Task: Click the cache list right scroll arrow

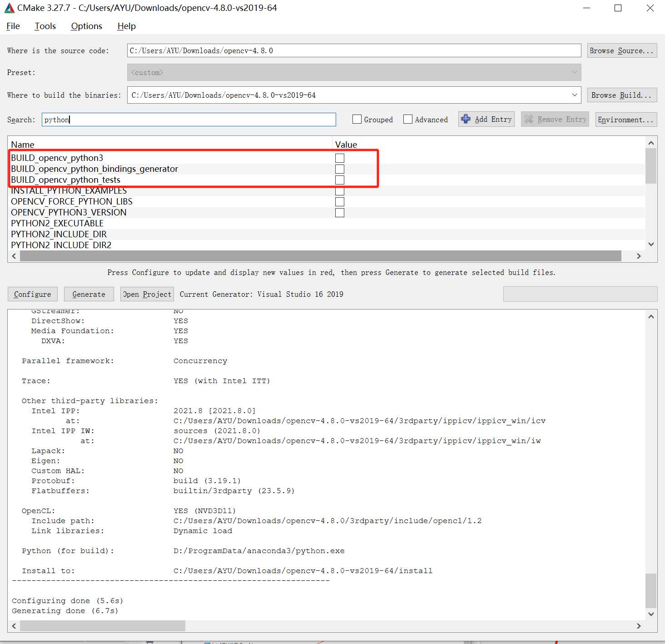Action: [639, 256]
